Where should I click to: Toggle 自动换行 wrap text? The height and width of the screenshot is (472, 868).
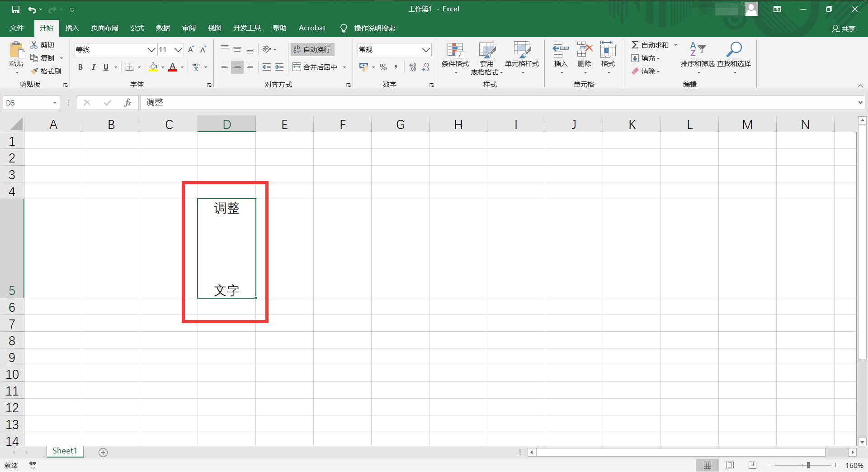[312, 49]
